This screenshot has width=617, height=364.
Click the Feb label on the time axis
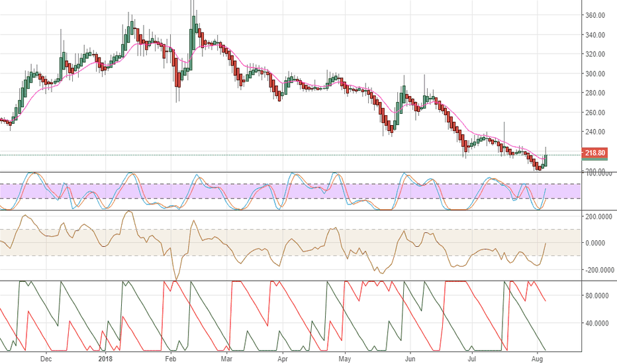170,359
